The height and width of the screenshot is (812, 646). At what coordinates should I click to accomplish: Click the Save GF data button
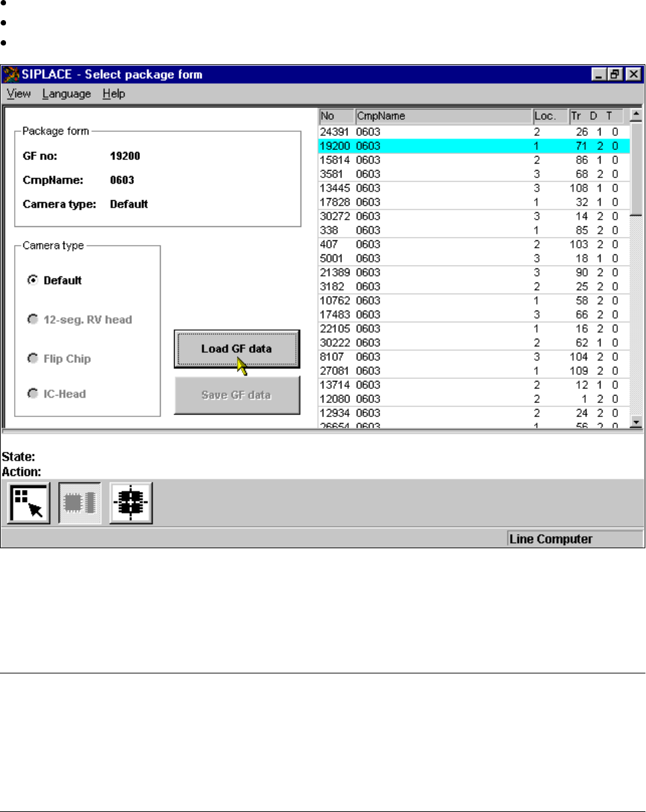click(236, 395)
